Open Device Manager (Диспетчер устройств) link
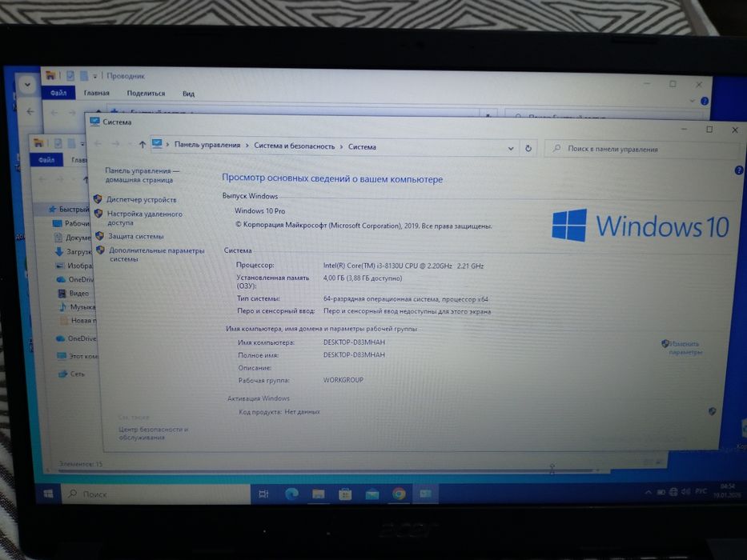Image resolution: width=747 pixels, height=560 pixels. [x=142, y=199]
